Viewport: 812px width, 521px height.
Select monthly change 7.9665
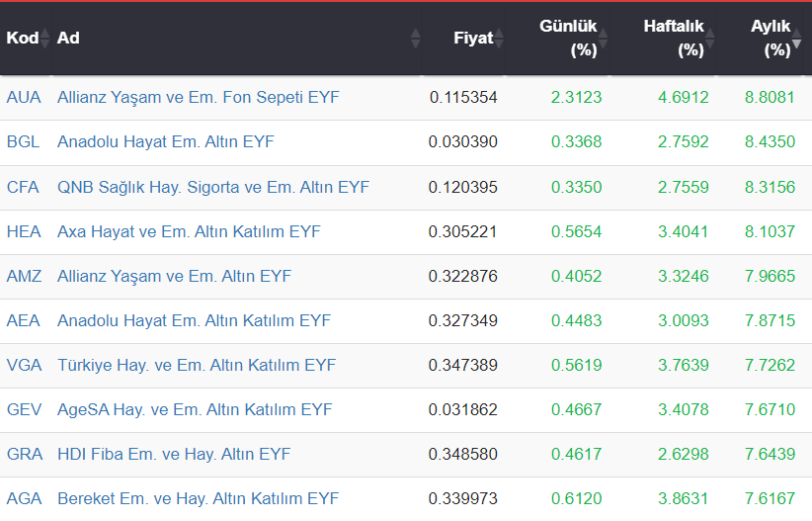click(771, 276)
